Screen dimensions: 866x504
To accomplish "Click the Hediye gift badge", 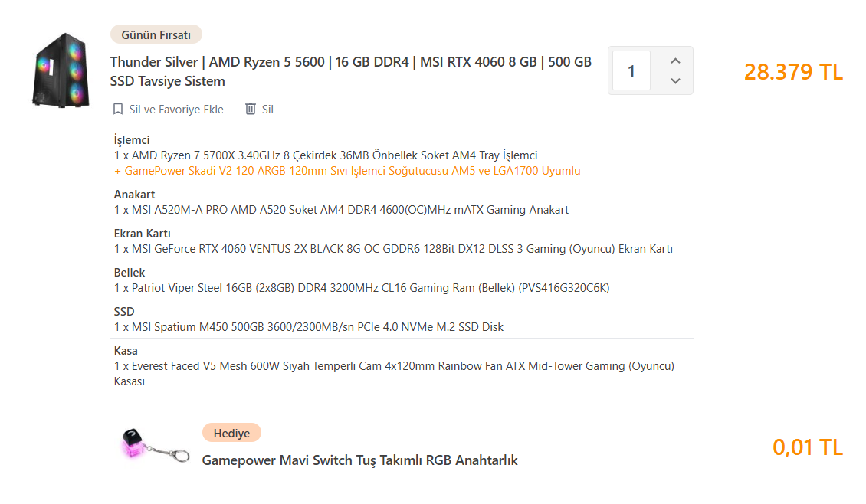I will [231, 433].
